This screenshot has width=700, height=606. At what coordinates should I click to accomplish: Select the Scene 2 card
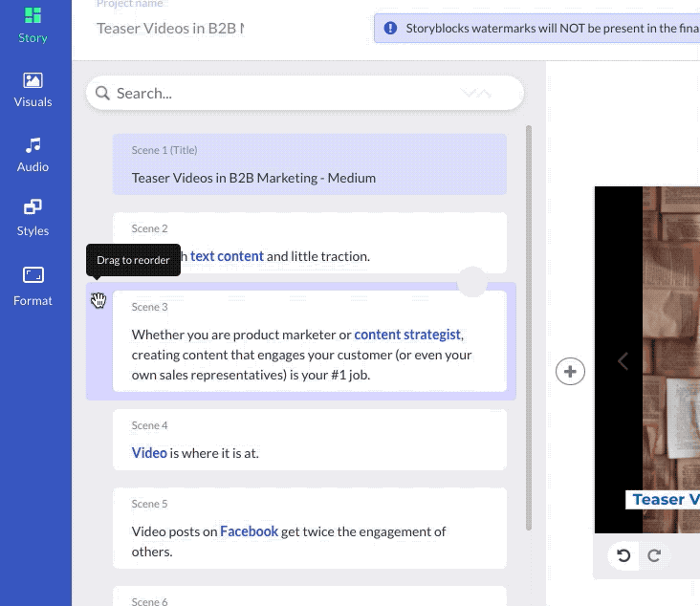(310, 243)
